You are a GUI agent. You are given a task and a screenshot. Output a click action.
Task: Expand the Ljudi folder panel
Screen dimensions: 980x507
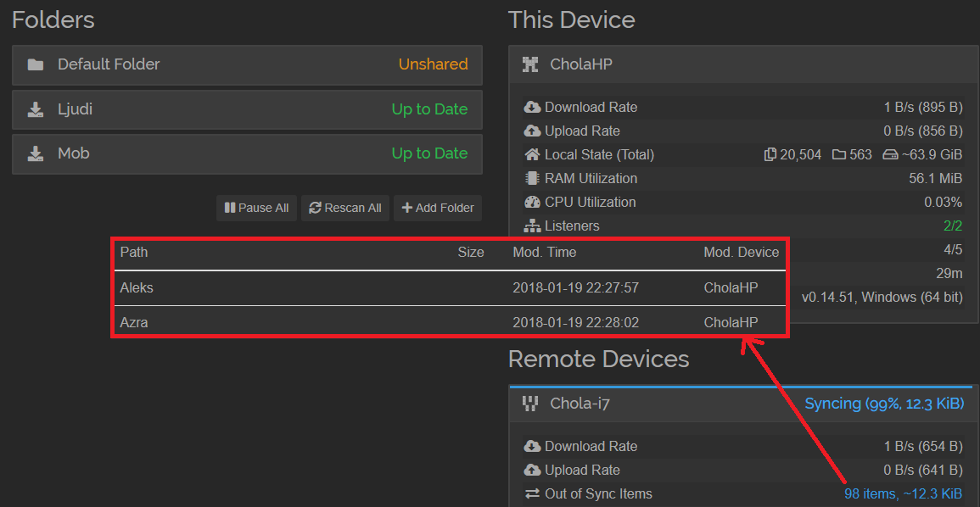246,109
